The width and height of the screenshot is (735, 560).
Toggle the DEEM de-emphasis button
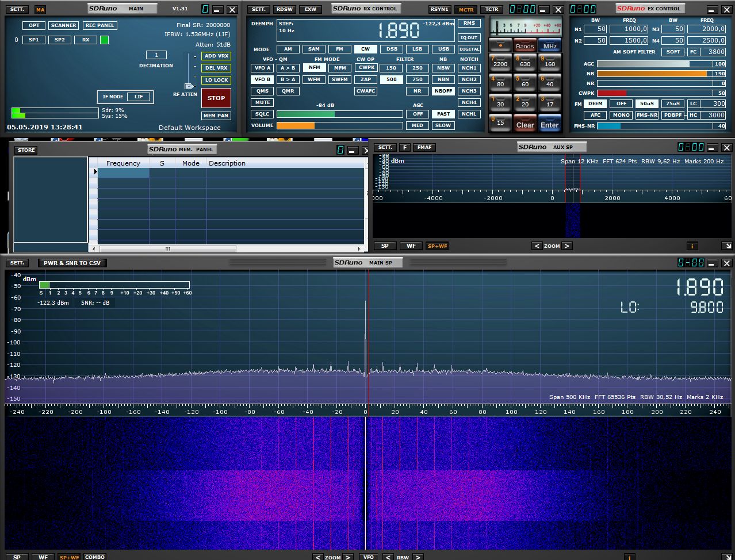[x=596, y=103]
